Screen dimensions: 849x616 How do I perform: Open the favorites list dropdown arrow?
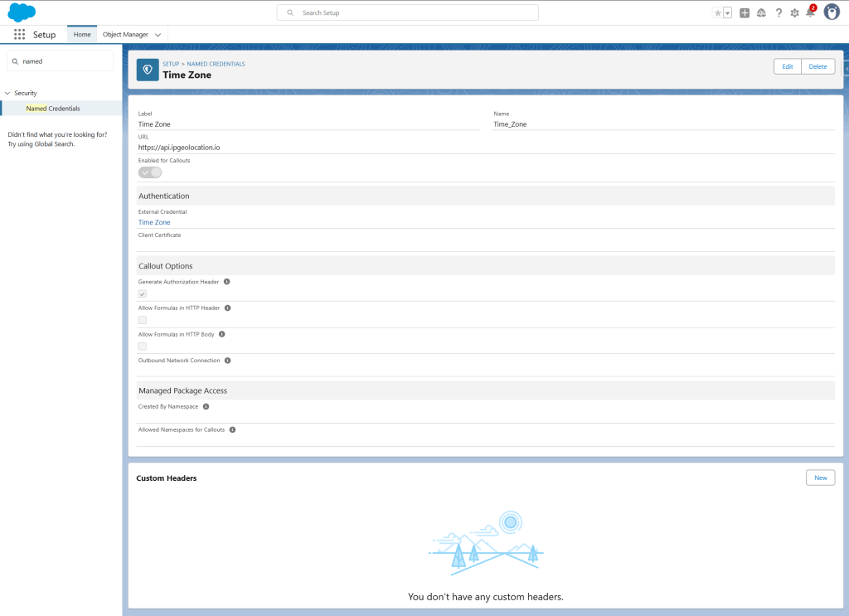coord(727,12)
